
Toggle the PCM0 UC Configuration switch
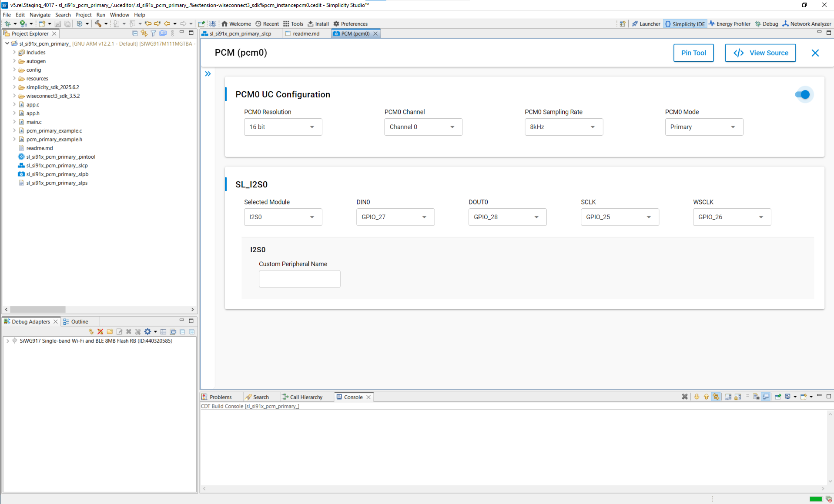[804, 94]
